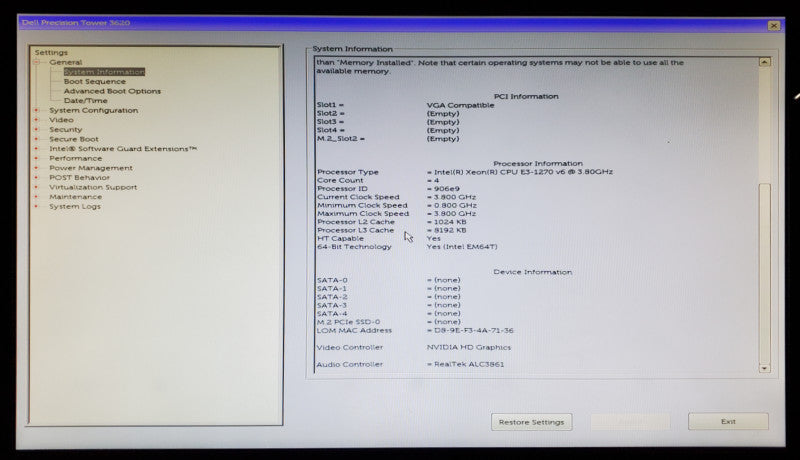The width and height of the screenshot is (800, 460).
Task: Expand the System Configuration node
Action: pyautogui.click(x=36, y=110)
